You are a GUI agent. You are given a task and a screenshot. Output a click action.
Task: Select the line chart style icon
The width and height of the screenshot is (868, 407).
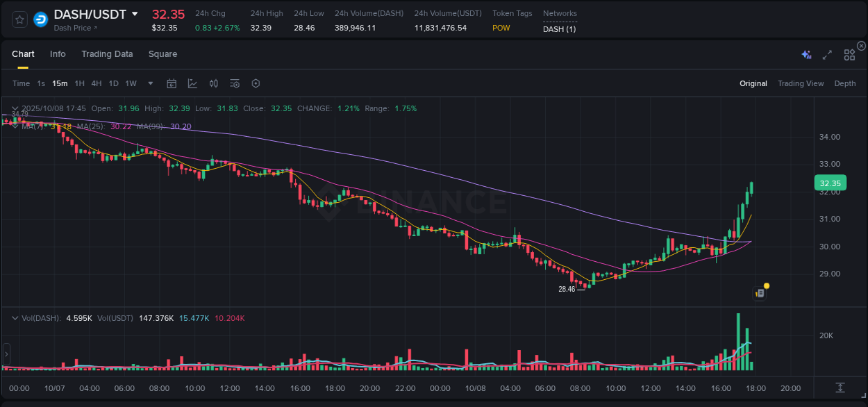pyautogui.click(x=192, y=83)
